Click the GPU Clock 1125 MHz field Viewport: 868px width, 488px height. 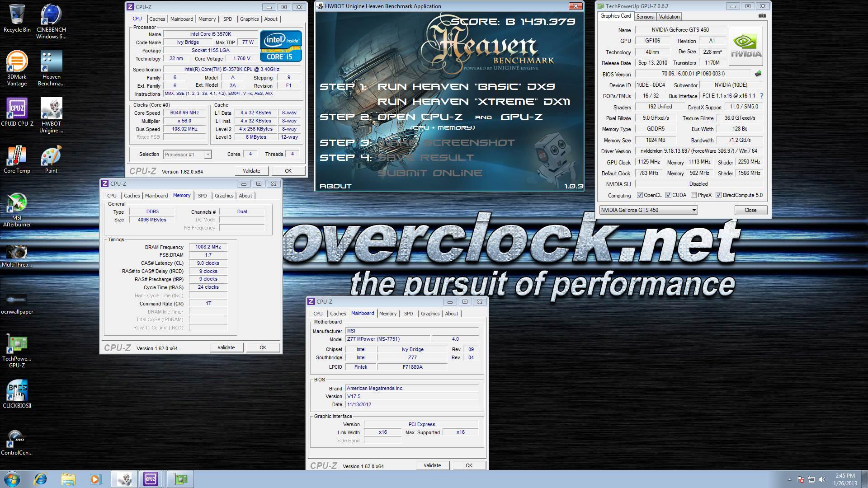point(649,162)
